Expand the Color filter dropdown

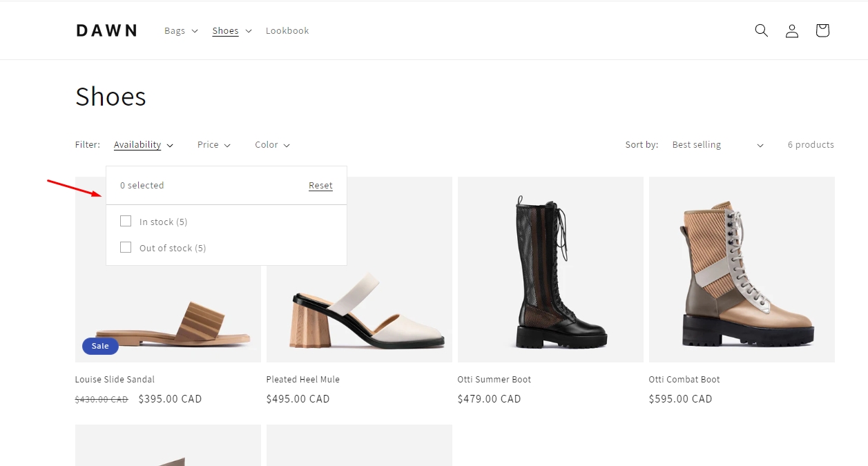271,145
